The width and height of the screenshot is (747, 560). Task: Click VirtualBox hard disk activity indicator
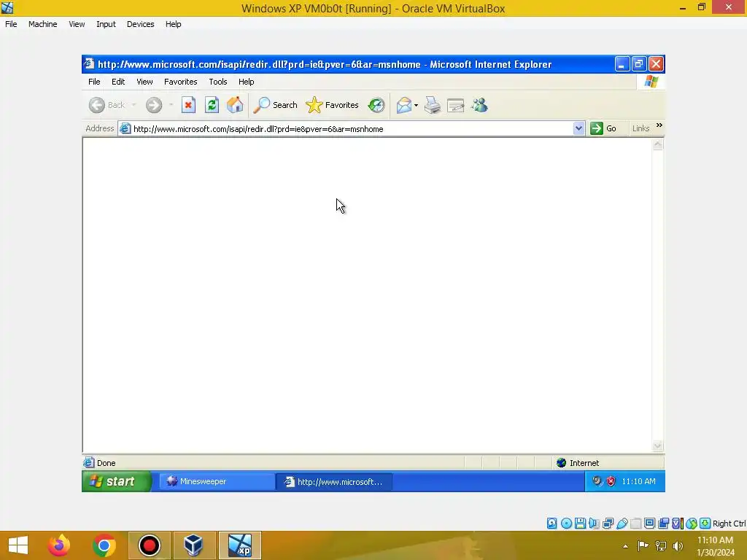point(552,524)
